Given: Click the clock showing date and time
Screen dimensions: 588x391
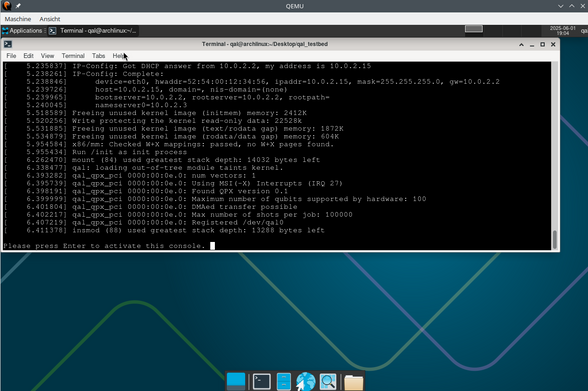Looking at the screenshot, I should (562, 31).
